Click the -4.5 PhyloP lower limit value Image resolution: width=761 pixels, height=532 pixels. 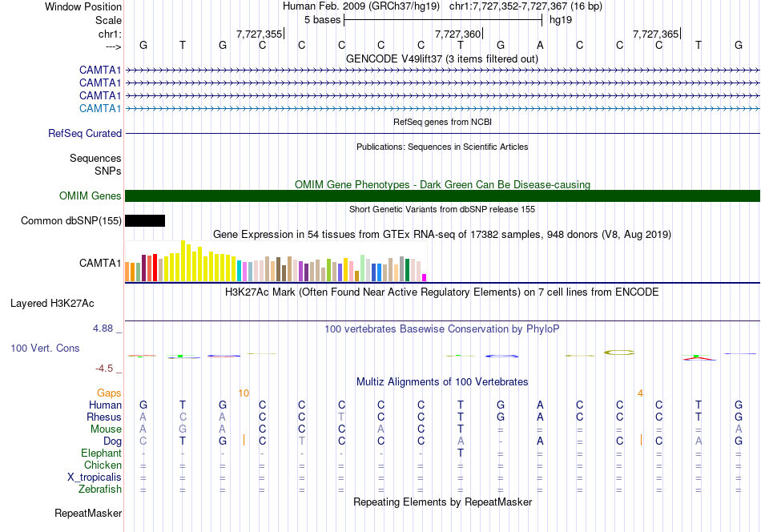104,369
